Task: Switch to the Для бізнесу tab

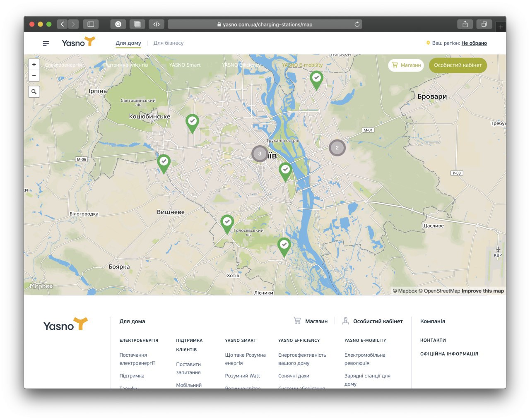Action: coord(169,43)
